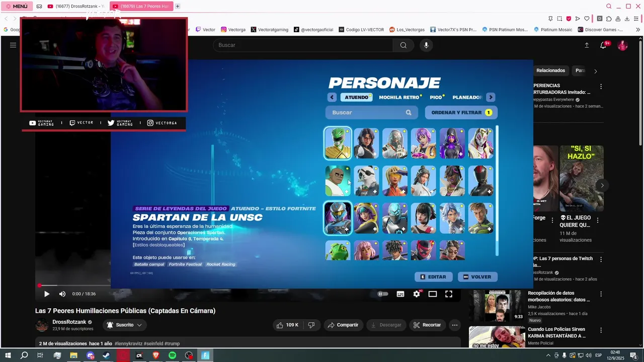Open the Recopilación de datos morbosos thumbnail

coord(497,306)
